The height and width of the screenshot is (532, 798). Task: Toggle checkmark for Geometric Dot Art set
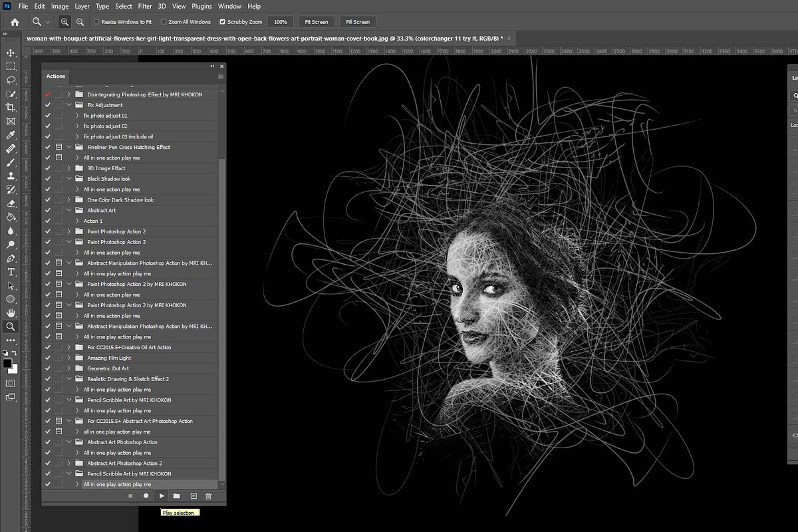47,368
